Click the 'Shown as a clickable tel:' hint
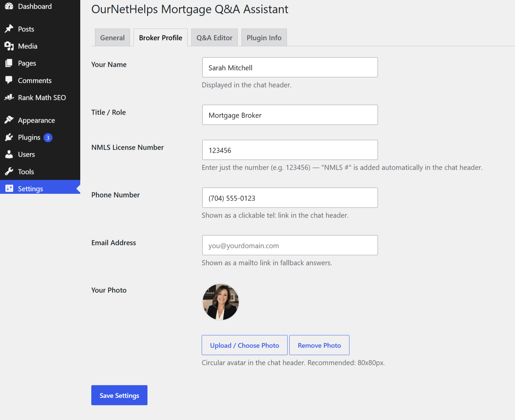The image size is (515, 420). click(275, 215)
